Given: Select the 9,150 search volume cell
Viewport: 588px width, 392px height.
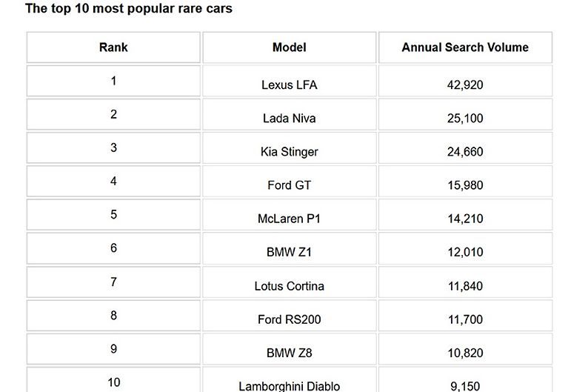Looking at the screenshot, I should (x=465, y=385).
